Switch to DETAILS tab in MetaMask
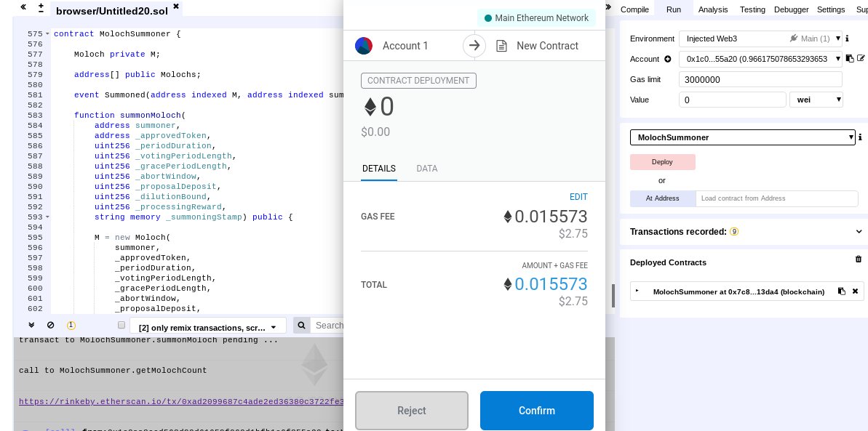 click(378, 168)
